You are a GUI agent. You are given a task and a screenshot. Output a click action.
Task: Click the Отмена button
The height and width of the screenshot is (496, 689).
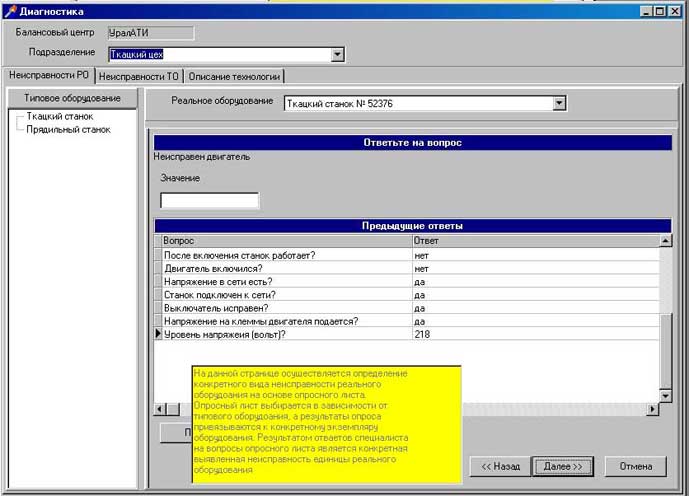(636, 467)
